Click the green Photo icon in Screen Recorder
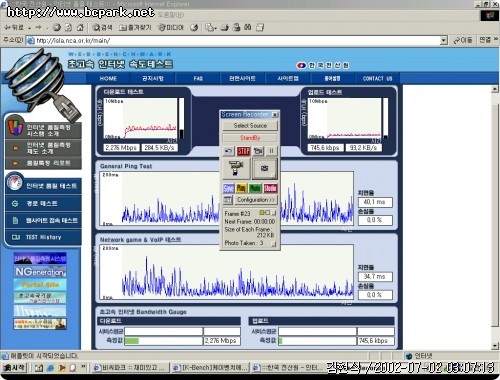 (x=255, y=188)
